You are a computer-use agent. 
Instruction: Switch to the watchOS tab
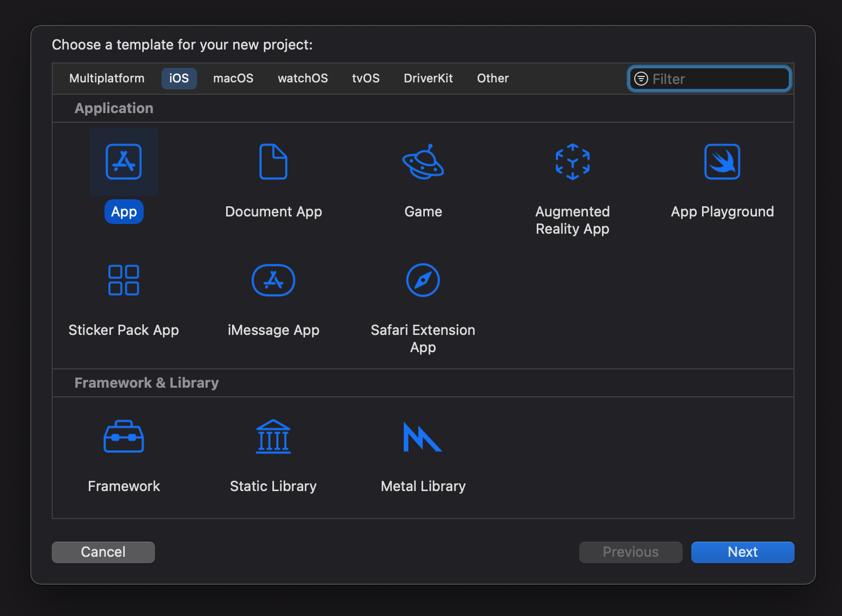click(303, 79)
